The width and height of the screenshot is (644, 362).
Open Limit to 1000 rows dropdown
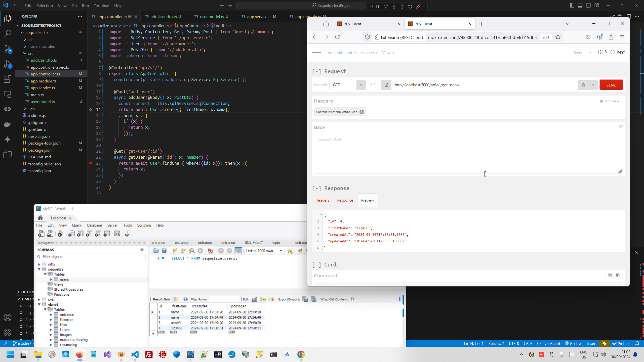tap(281, 251)
